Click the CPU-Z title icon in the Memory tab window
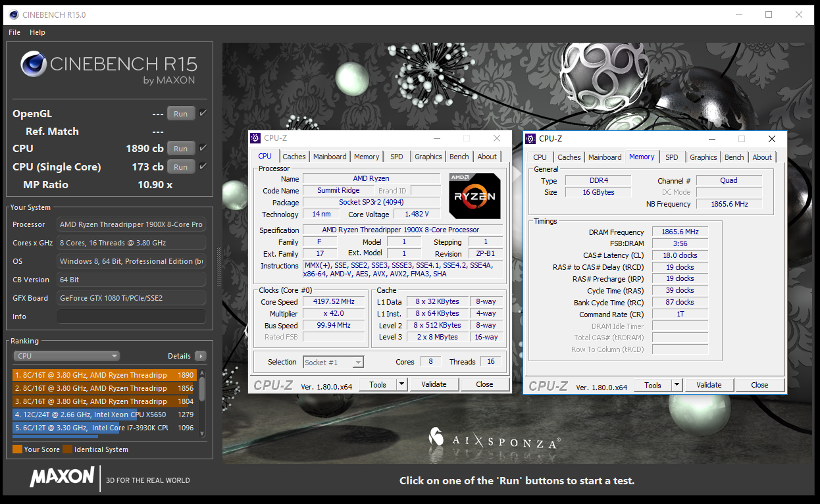 pyautogui.click(x=530, y=139)
